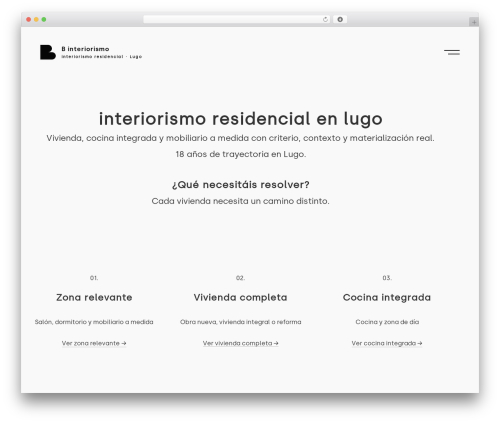Image resolution: width=500 pixels, height=423 pixels.
Task: Click the ¿Qué necesitáis resolver? heading
Action: pos(241,185)
